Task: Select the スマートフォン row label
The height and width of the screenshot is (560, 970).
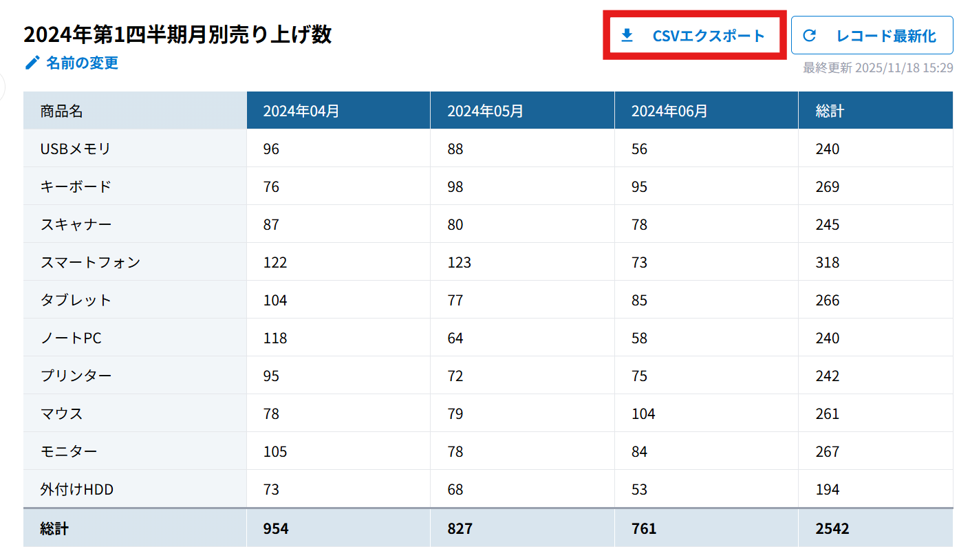Action: pyautogui.click(x=90, y=262)
